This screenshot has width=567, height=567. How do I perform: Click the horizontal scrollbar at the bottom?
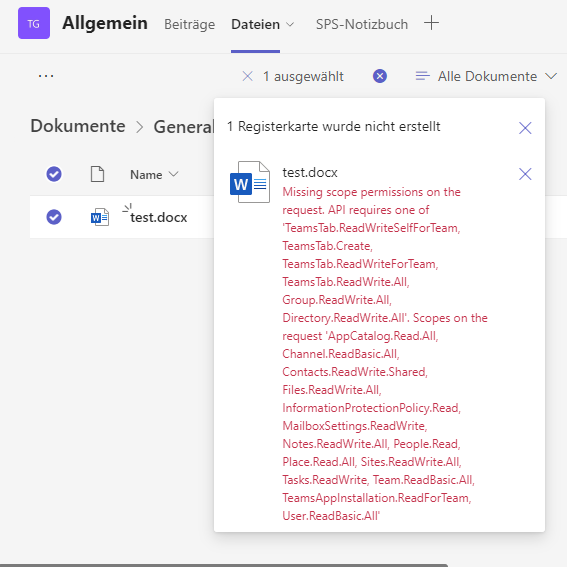224,565
